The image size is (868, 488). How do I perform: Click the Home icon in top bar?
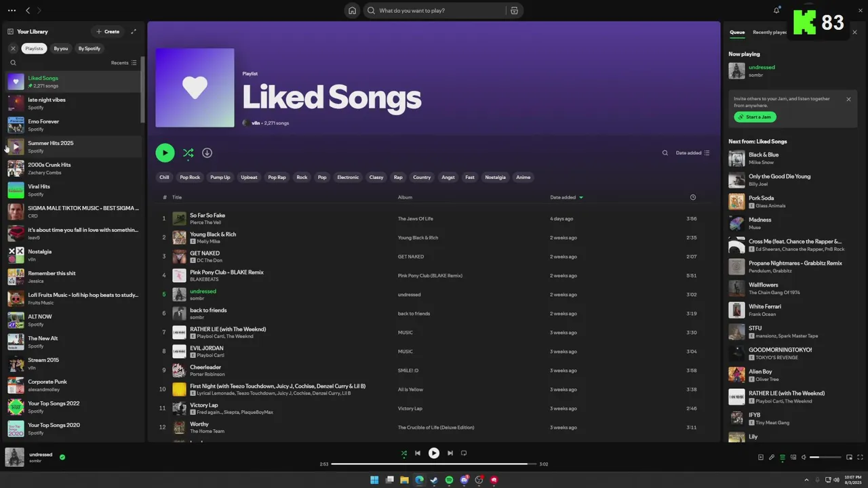pos(352,10)
